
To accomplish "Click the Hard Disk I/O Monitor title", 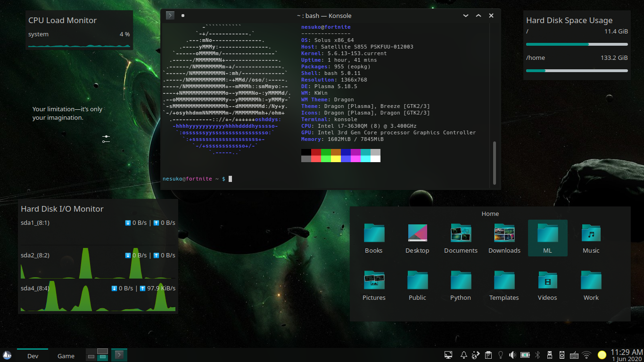I will coord(62,209).
